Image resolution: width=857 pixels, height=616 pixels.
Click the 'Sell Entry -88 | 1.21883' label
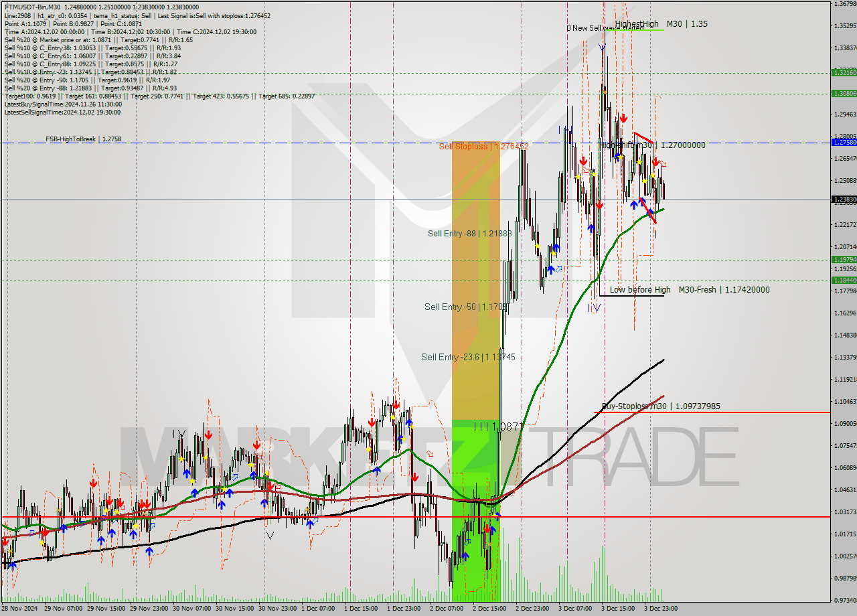pos(470,233)
